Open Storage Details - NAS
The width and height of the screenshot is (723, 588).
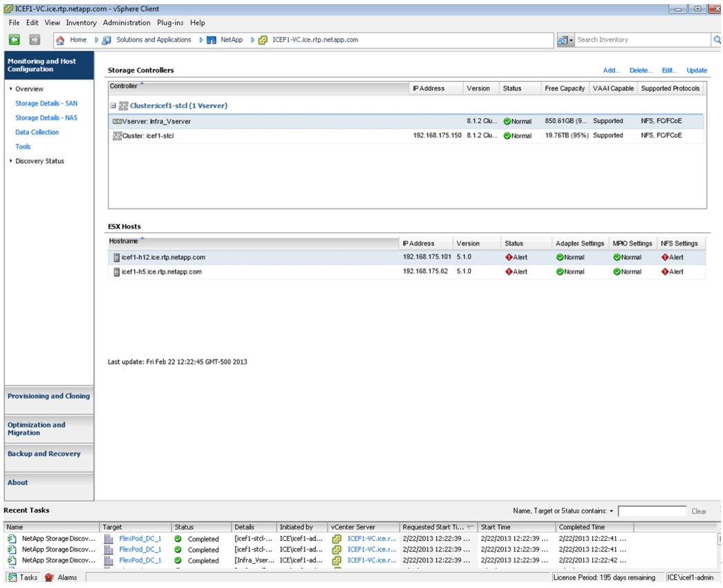pos(46,117)
